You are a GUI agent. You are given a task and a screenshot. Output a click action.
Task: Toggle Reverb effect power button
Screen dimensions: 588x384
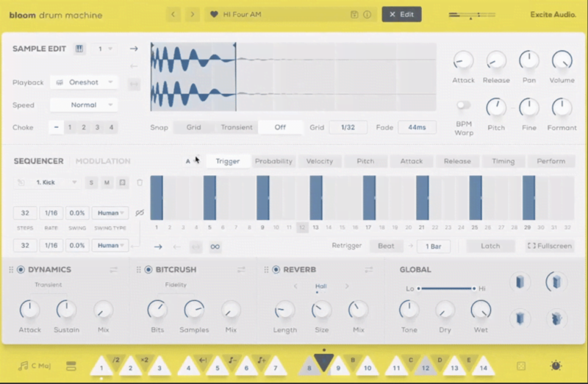[276, 269]
